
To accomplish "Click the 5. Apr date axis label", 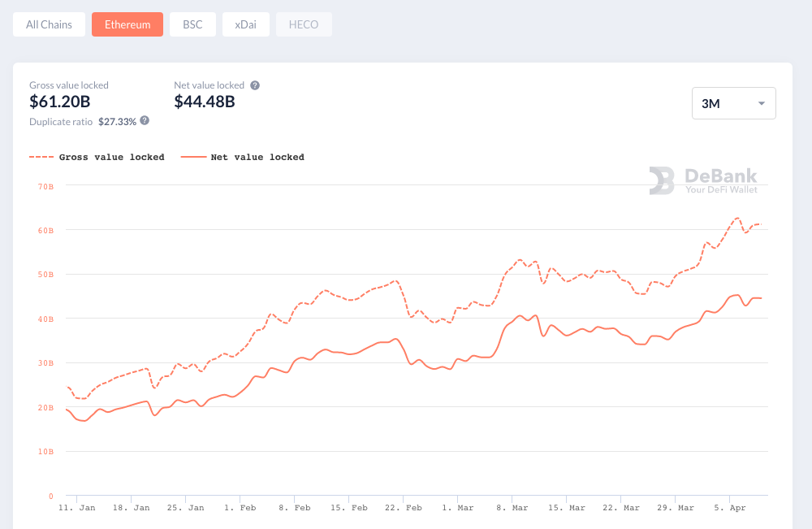I will tap(729, 508).
